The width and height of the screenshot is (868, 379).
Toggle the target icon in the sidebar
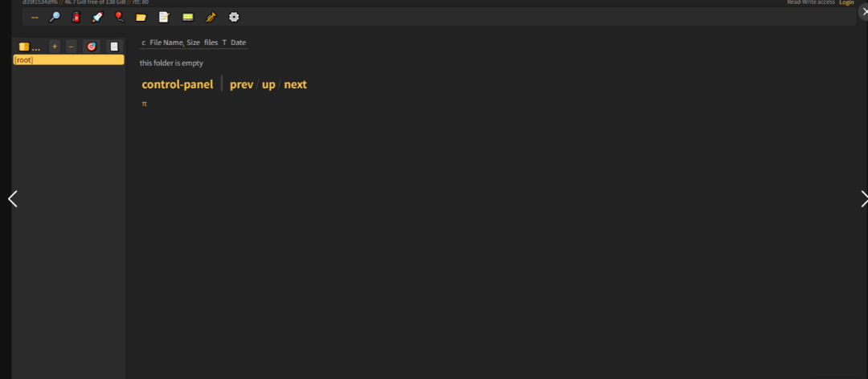92,47
